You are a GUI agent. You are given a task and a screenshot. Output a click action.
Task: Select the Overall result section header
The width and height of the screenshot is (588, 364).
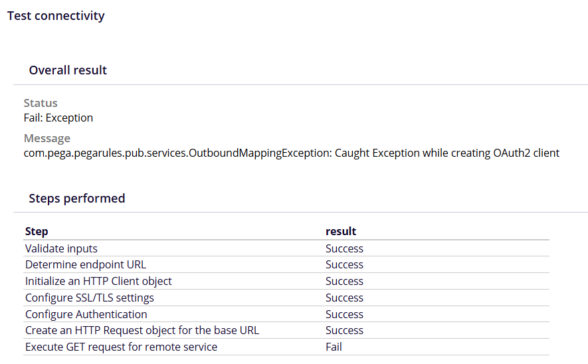[x=68, y=70]
